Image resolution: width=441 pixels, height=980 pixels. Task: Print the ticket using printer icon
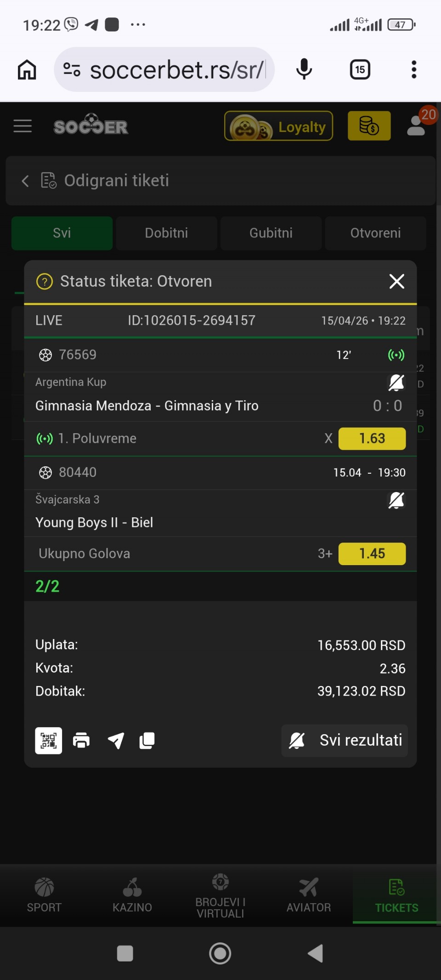tap(81, 740)
